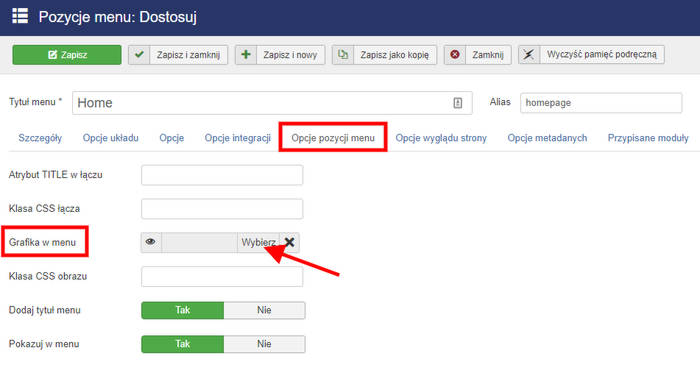This screenshot has height=384, width=700.
Task: Click the Klasa CSS łącza label
Action: coord(44,209)
